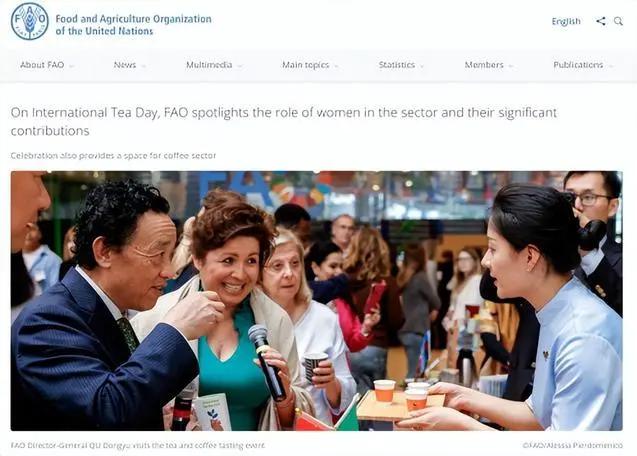The width and height of the screenshot is (637, 456).
Task: Open the Publications menu
Action: (578, 65)
